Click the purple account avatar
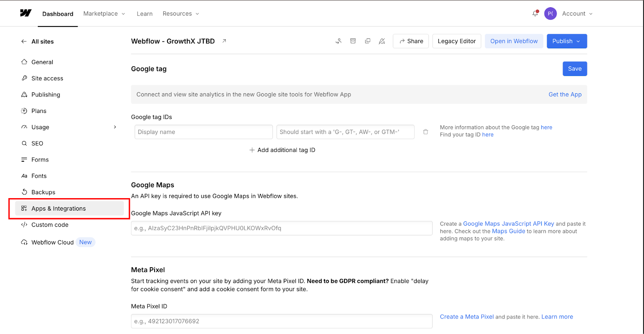The height and width of the screenshot is (334, 644). 550,14
